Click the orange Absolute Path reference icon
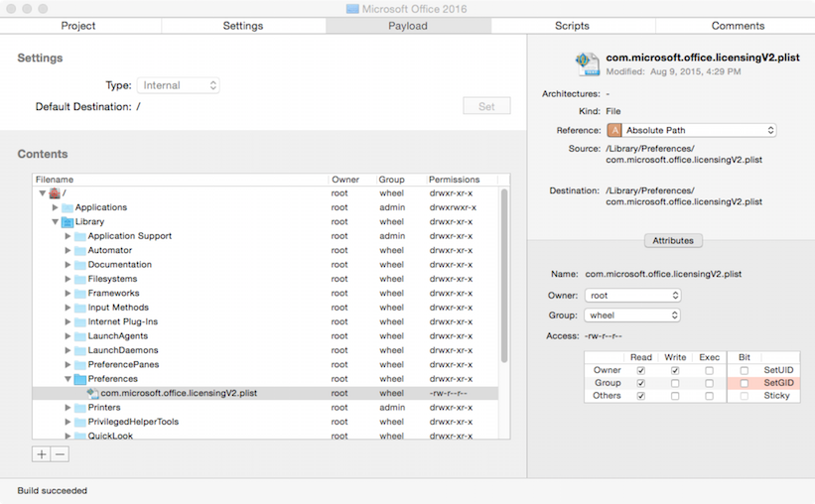The width and height of the screenshot is (815, 504). tap(614, 130)
